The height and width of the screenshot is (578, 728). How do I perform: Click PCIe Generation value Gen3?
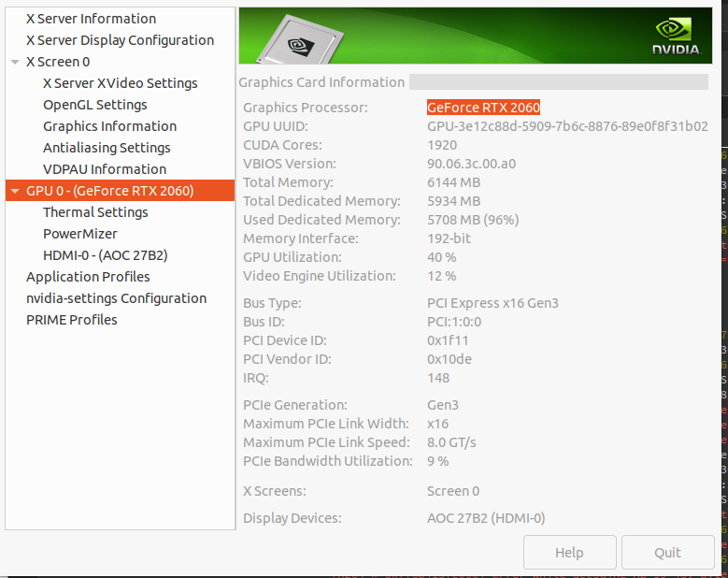click(x=443, y=405)
